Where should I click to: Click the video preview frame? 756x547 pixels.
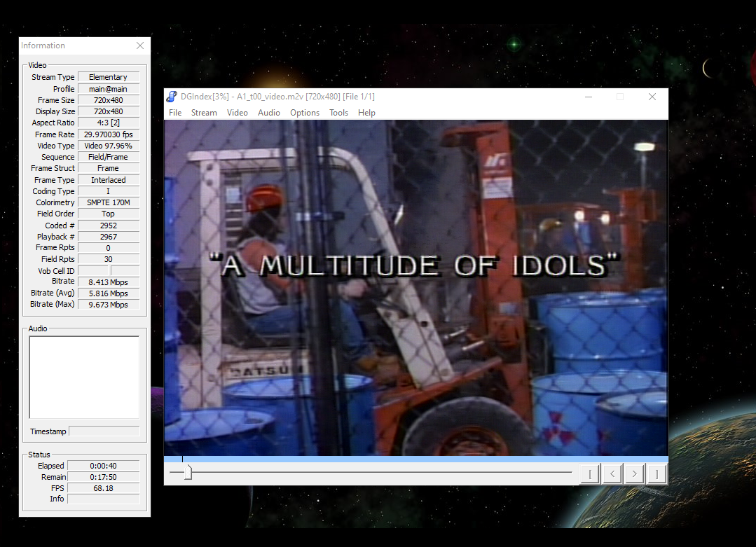pos(416,288)
